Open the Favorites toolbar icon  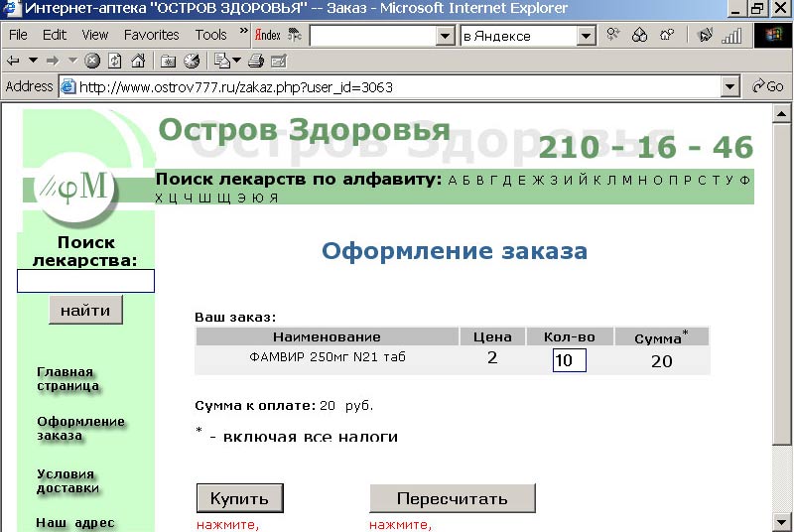pyautogui.click(x=168, y=62)
